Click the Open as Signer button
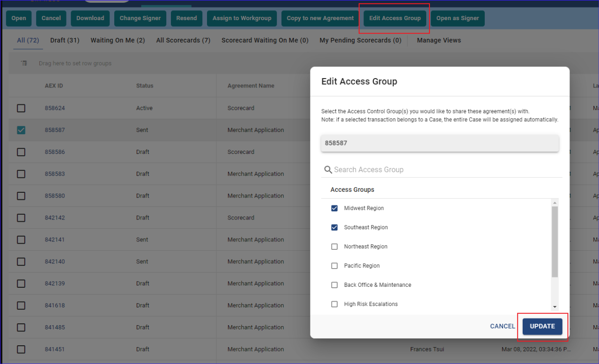This screenshot has height=364, width=599. coord(458,18)
